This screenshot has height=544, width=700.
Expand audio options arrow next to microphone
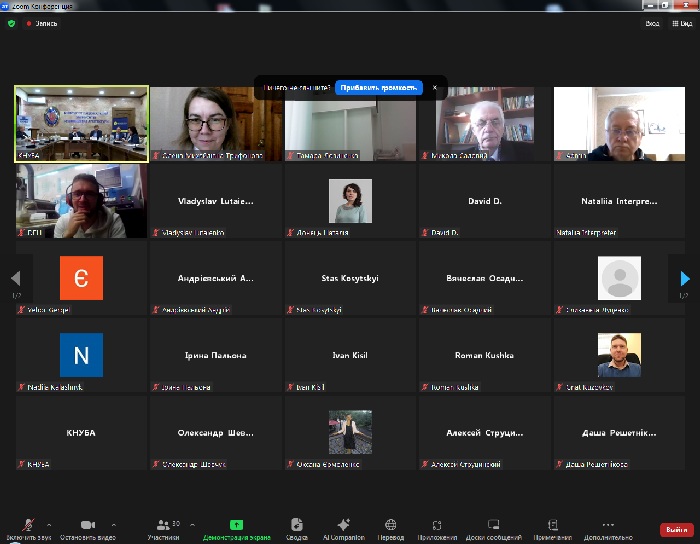click(49, 524)
